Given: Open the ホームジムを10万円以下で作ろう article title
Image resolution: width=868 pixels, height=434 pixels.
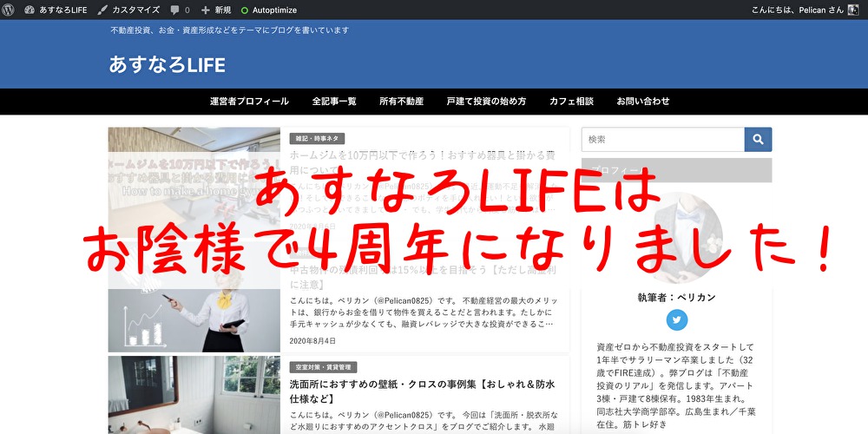Looking at the screenshot, I should coord(423,162).
